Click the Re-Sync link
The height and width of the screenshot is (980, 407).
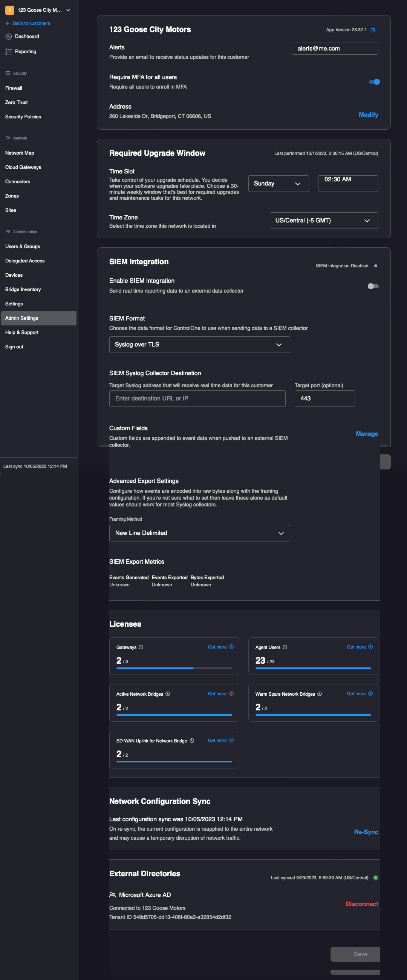366,832
